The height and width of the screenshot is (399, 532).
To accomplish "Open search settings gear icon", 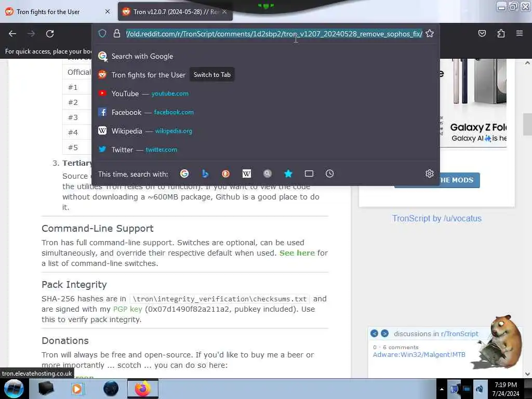I will [x=430, y=174].
